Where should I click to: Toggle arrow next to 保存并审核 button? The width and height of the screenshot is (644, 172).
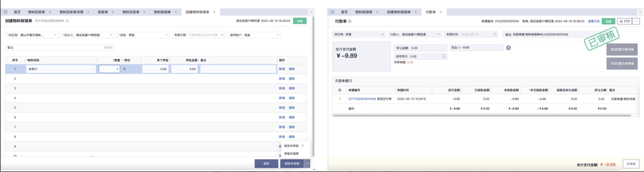point(307,164)
